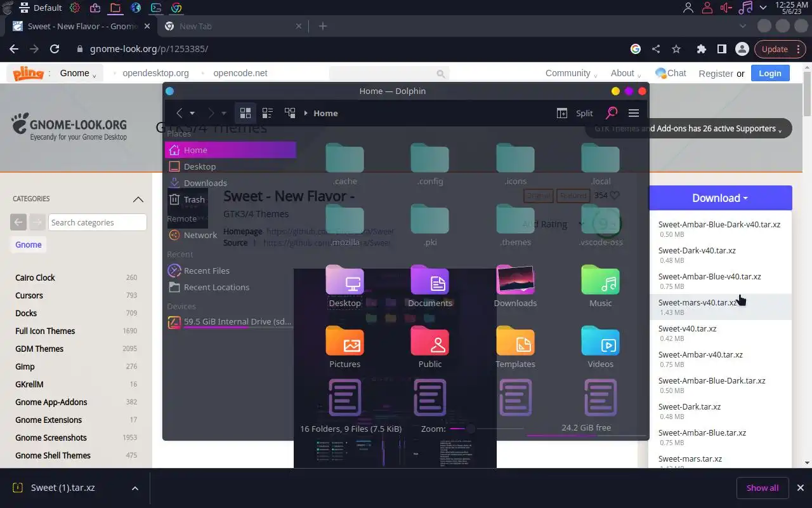This screenshot has height=508, width=812.
Task: Switch Dolphin to Icons view mode
Action: click(x=245, y=113)
